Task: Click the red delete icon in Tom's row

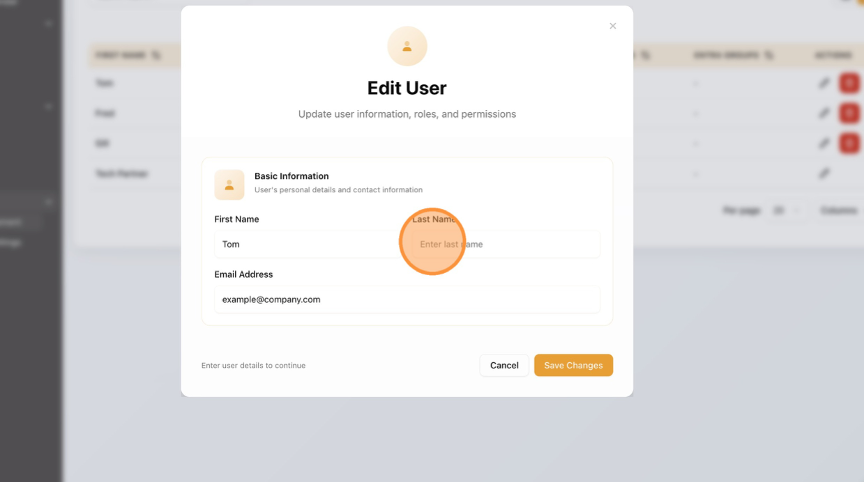Action: pos(849,83)
